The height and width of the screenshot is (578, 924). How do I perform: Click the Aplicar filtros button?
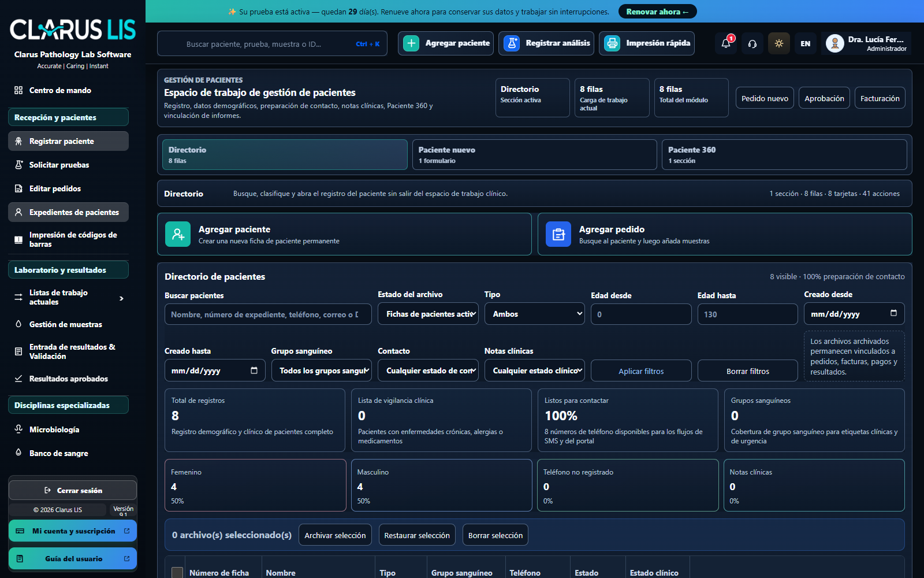tap(641, 371)
